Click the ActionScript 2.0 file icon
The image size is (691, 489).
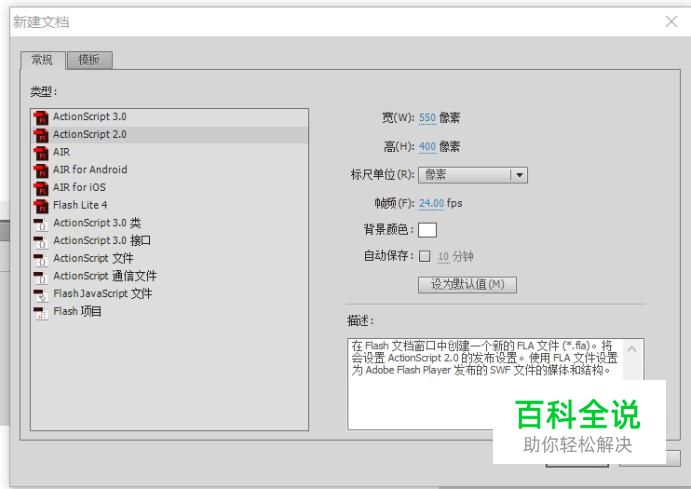pos(41,135)
